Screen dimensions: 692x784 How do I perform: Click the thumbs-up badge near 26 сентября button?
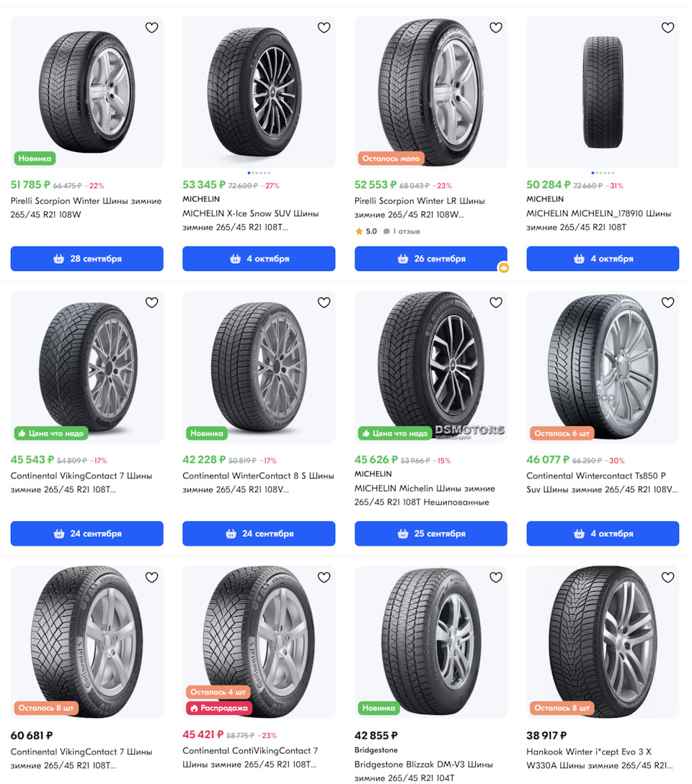(504, 268)
